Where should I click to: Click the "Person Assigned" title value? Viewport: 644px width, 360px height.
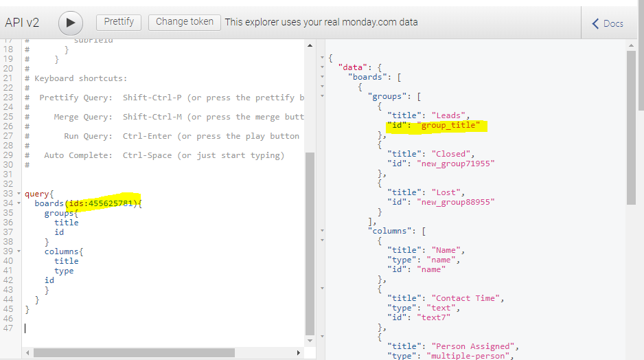(x=473, y=346)
